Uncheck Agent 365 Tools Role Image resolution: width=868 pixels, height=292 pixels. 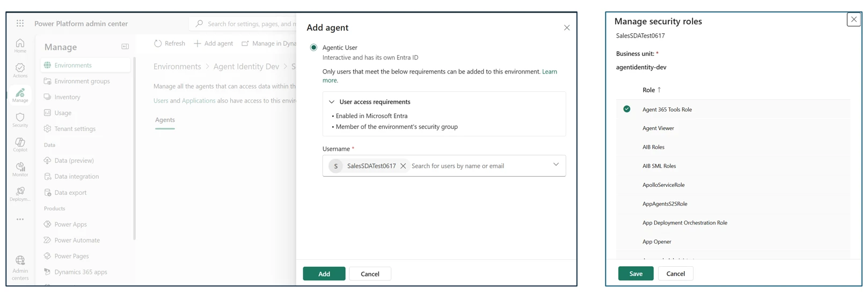click(x=626, y=109)
